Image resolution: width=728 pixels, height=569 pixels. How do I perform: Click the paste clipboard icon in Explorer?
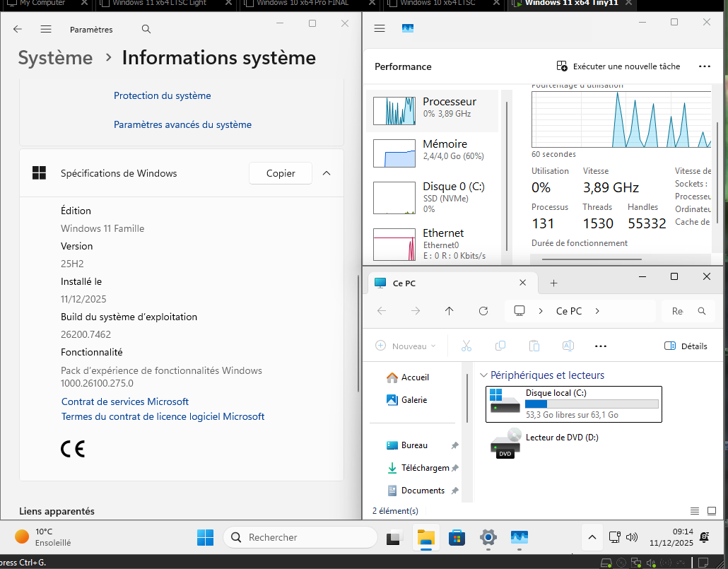[x=534, y=346]
